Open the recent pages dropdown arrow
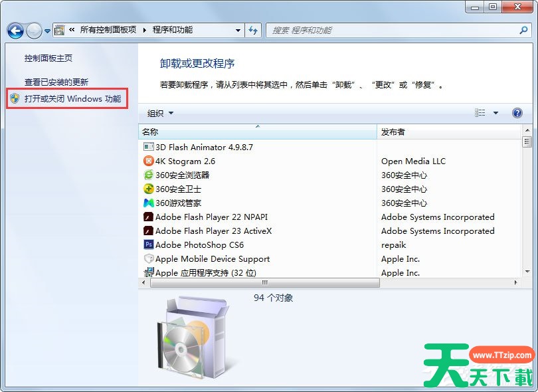The image size is (538, 392). [x=47, y=31]
